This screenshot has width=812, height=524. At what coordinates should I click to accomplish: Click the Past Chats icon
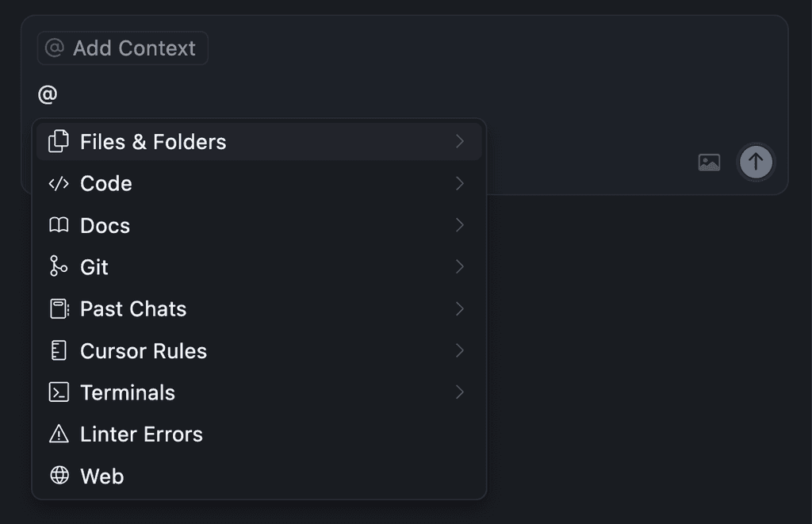[57, 308]
